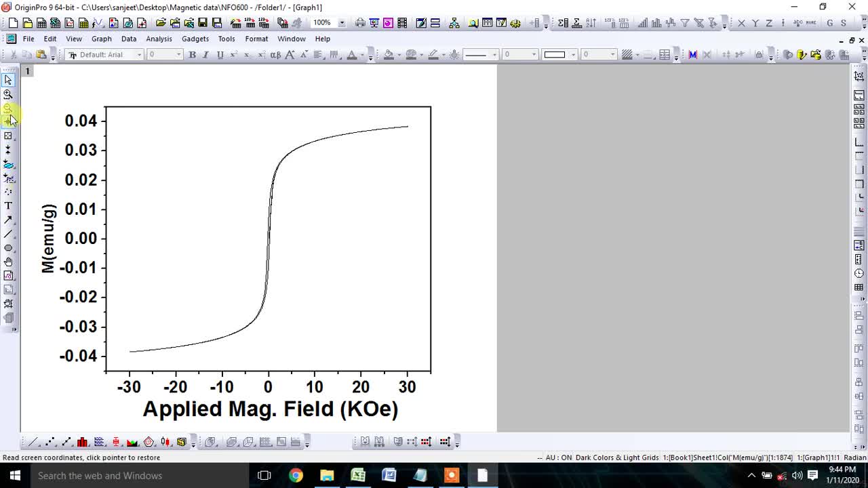This screenshot has height=488, width=868.
Task: Open the Edit menu
Action: (50, 39)
